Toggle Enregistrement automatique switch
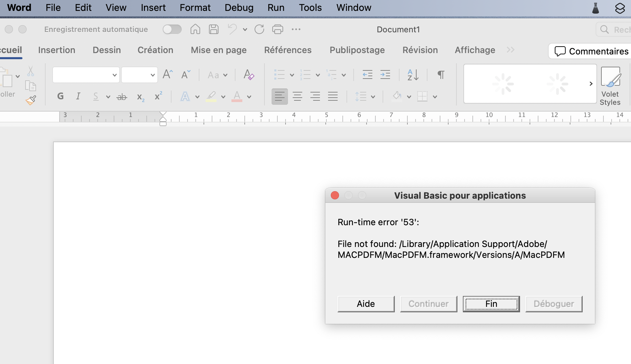The image size is (631, 364). (x=172, y=29)
